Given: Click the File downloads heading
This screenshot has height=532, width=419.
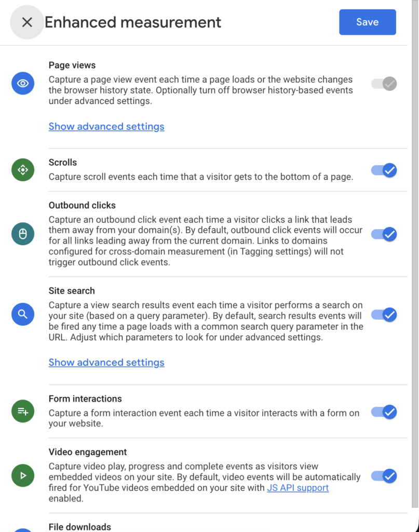Looking at the screenshot, I should click(x=80, y=526).
